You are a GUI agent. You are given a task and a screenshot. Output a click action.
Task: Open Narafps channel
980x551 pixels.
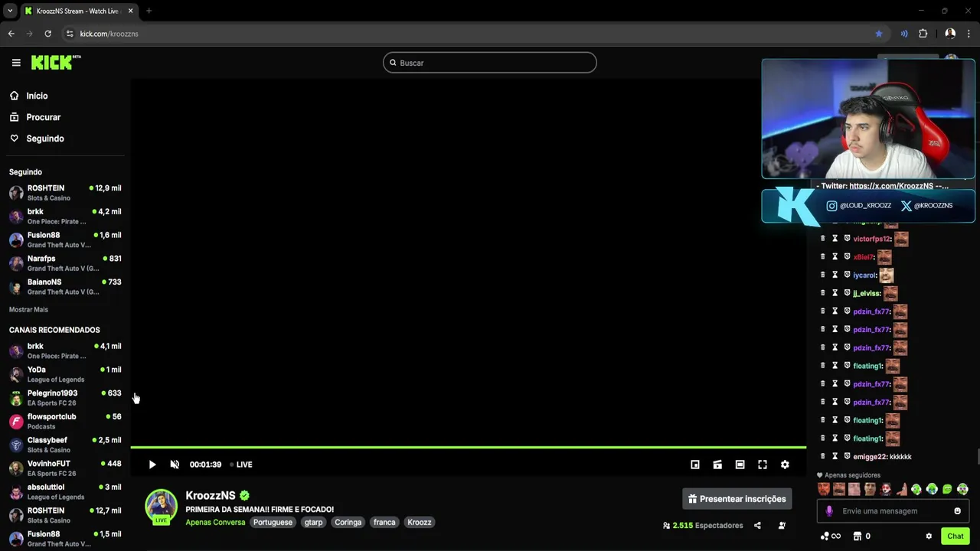[65, 263]
